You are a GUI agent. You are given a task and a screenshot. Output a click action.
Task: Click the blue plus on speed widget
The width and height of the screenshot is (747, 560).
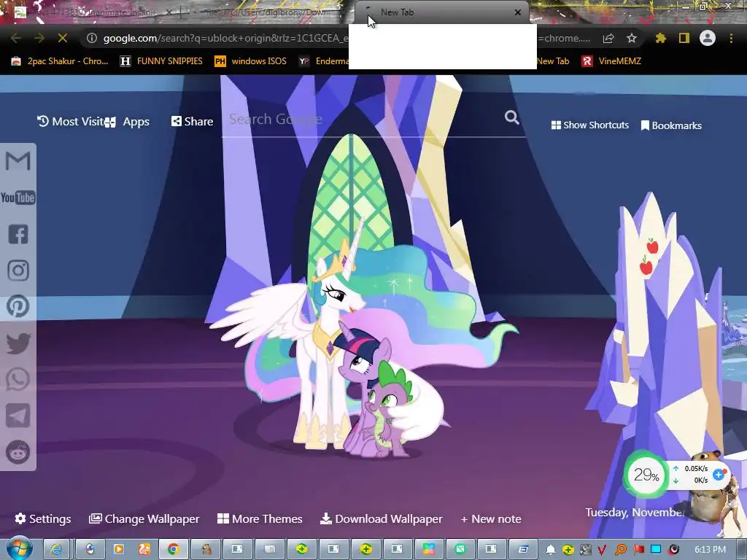[719, 474]
